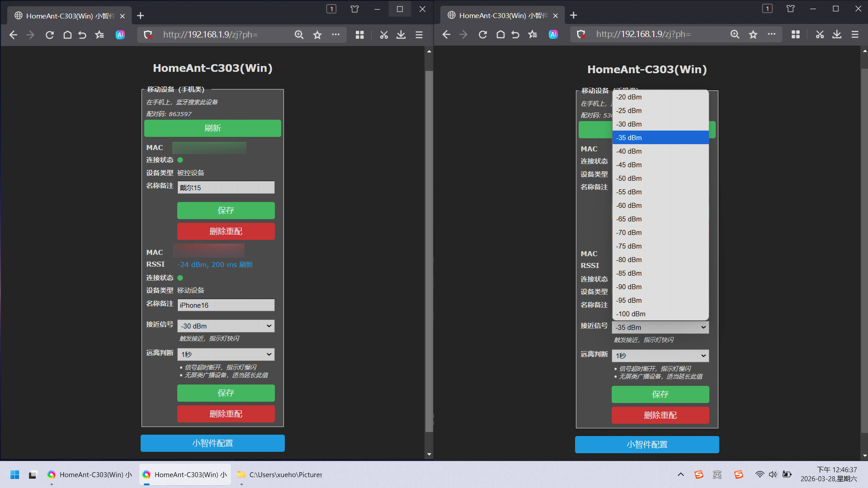This screenshot has height=488, width=868.
Task: Open the extensions grid icon in right browser
Action: pyautogui.click(x=796, y=34)
